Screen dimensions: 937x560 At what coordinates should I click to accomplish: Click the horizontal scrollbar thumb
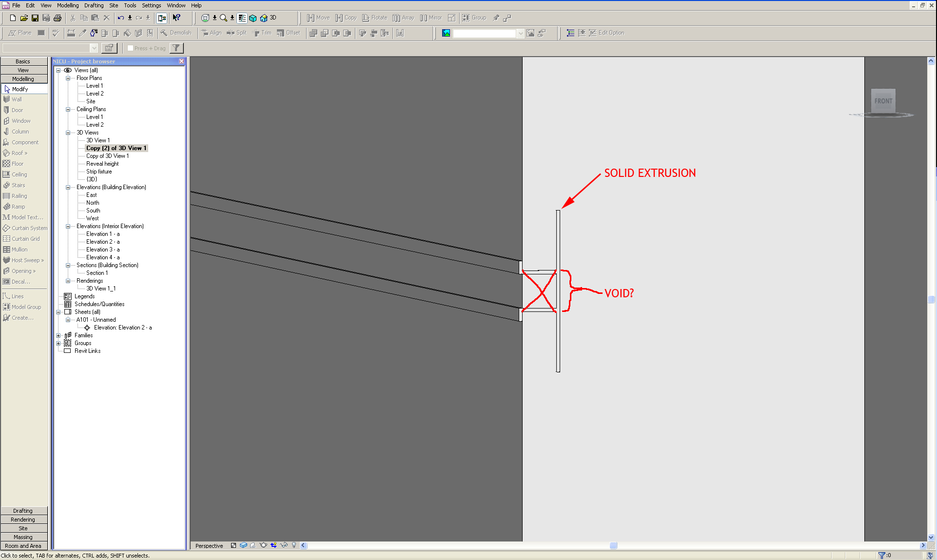[x=613, y=545]
